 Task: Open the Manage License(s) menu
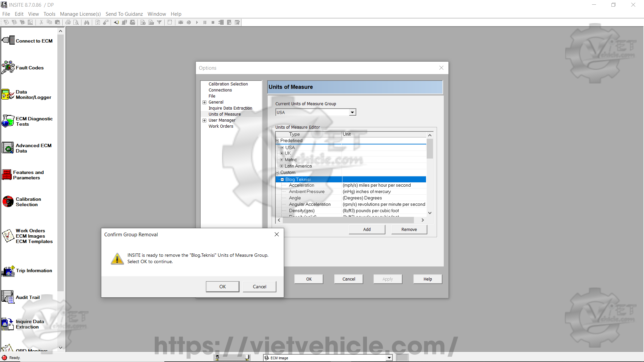point(80,14)
